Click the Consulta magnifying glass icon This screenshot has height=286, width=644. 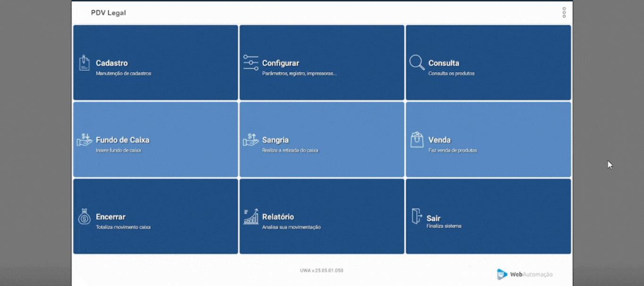417,63
